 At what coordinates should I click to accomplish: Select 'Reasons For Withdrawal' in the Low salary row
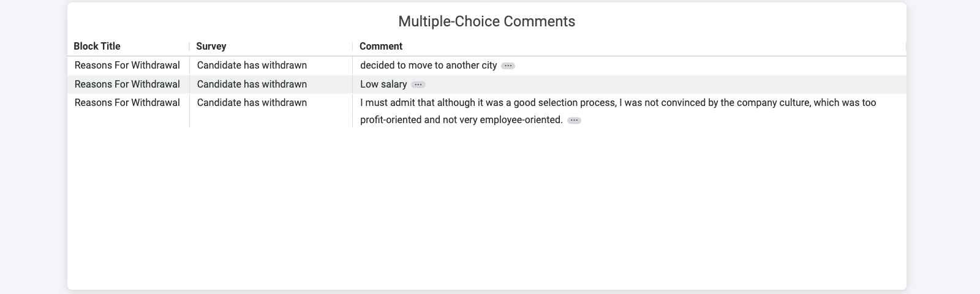pos(127,85)
